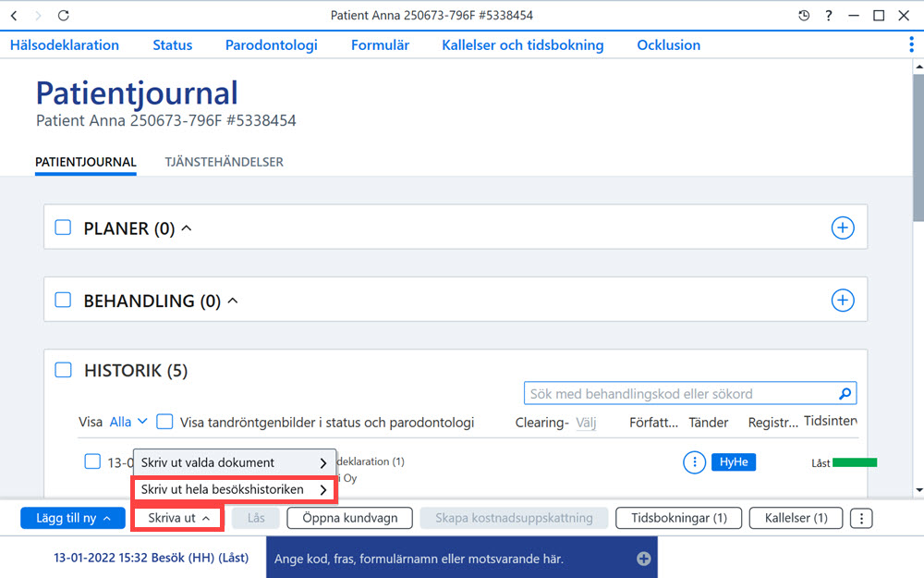Click the Lås button
Image resolution: width=924 pixels, height=578 pixels.
(x=256, y=519)
